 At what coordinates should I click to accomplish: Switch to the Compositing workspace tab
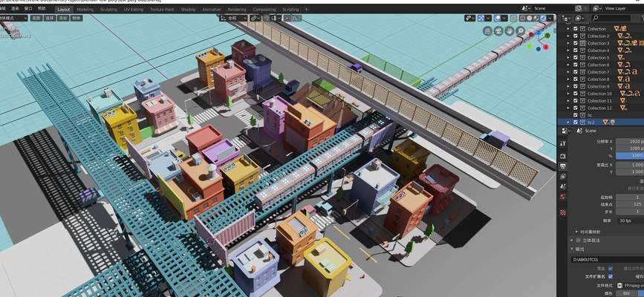[x=264, y=10]
